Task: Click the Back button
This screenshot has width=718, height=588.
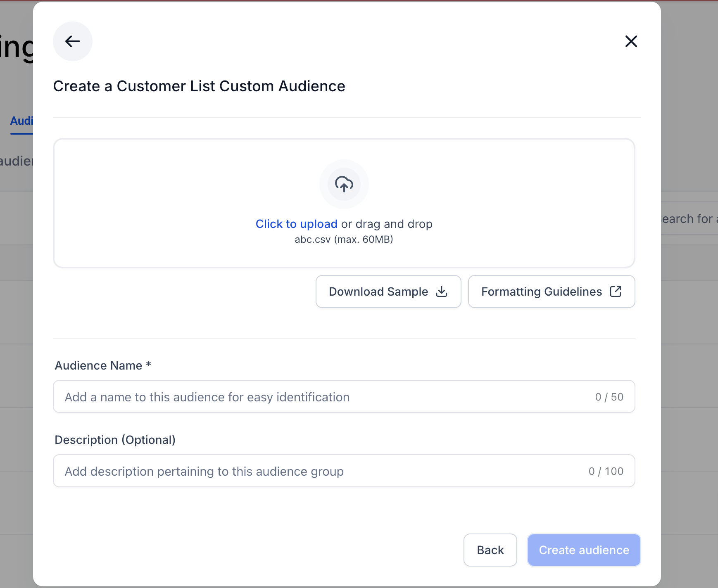Action: (x=490, y=550)
